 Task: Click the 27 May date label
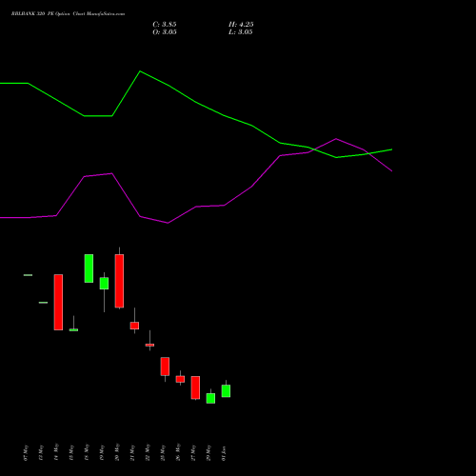[193, 453]
